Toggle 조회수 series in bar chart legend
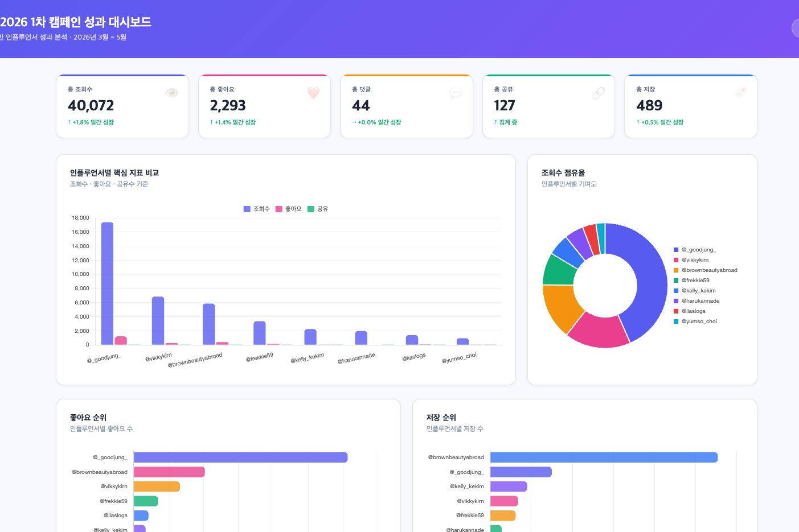Screen dimensions: 799x532 [x=256, y=209]
